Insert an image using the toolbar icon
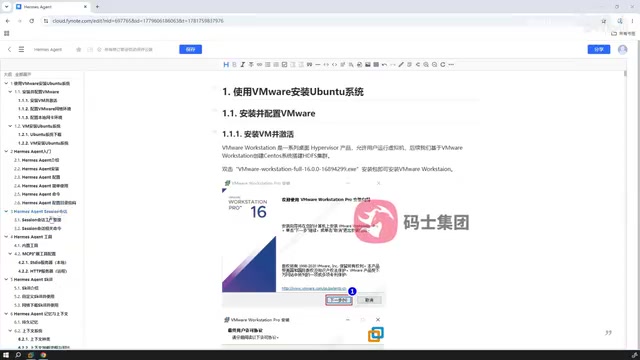The width and height of the screenshot is (640, 360). (368, 64)
